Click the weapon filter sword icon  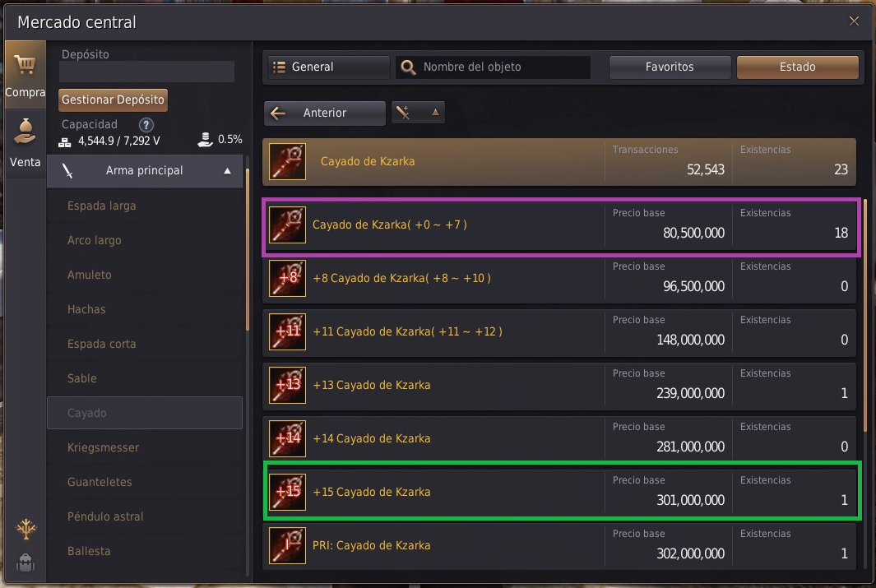403,113
